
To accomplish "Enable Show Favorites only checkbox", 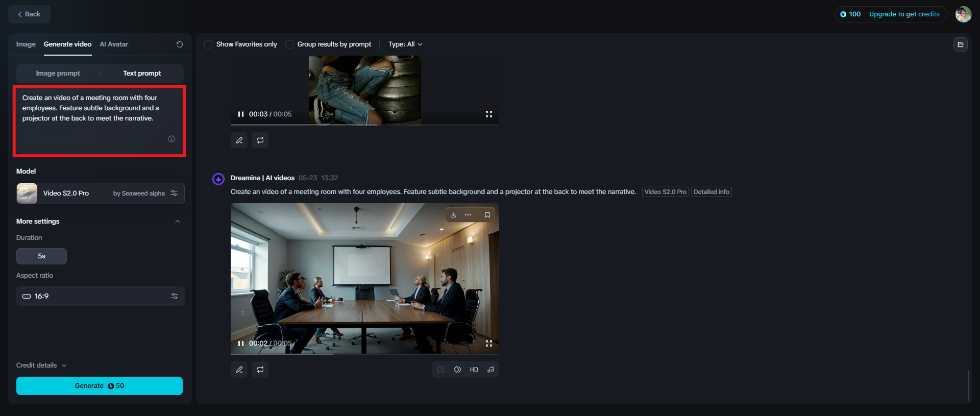I will [x=208, y=44].
